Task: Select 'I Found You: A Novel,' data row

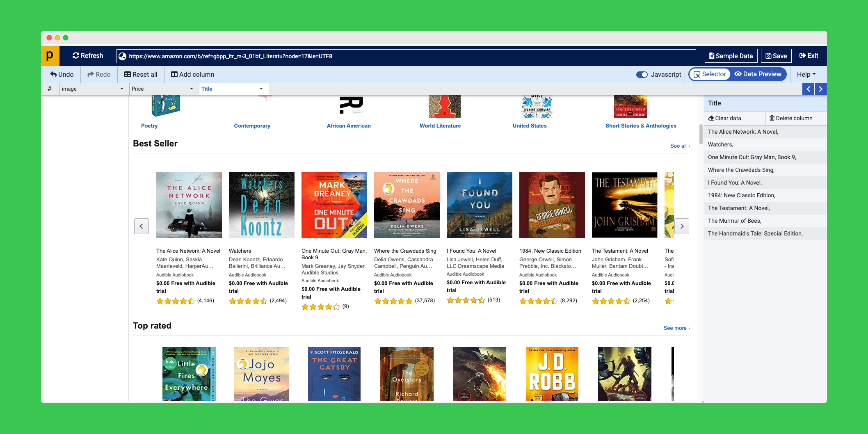Action: [765, 183]
